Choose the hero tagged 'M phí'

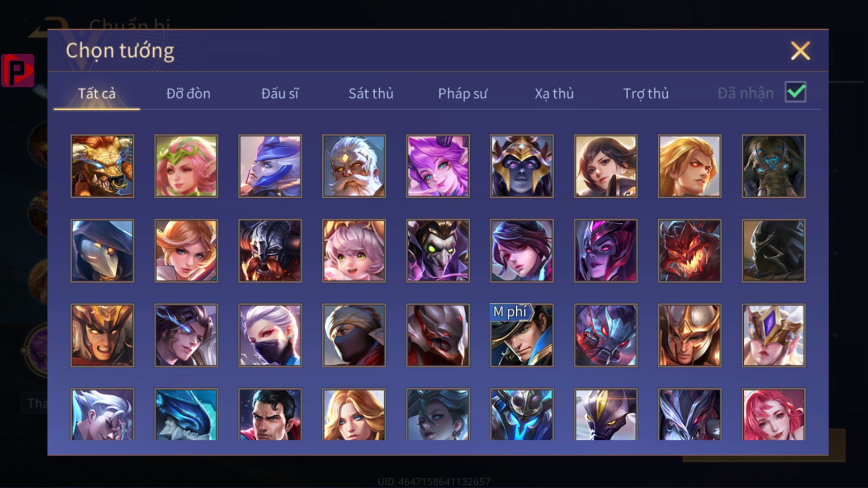(522, 335)
